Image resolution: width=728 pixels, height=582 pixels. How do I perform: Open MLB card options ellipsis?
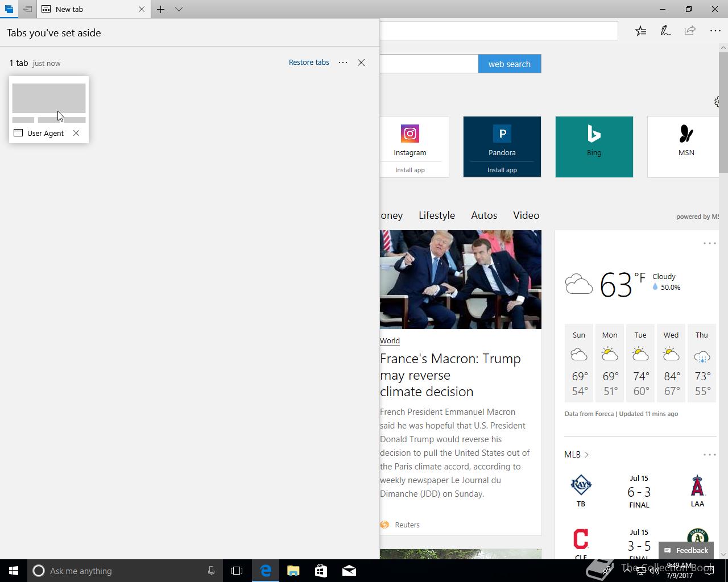pos(709,455)
